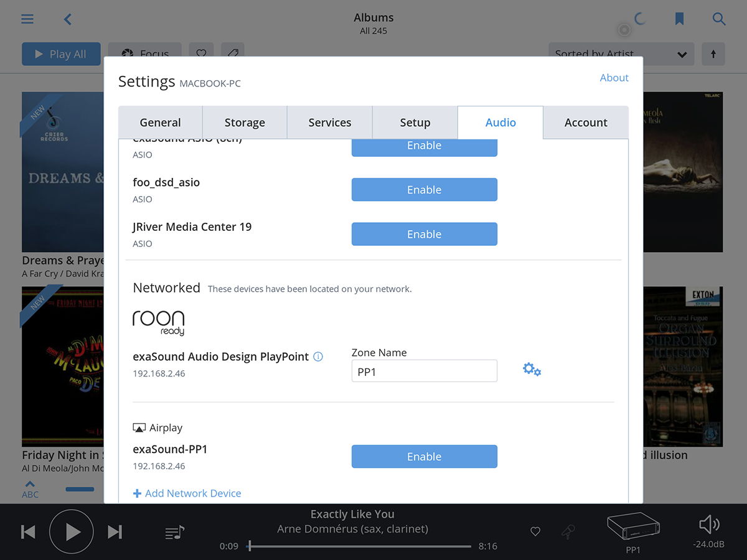Open the ABC alphabet jump control

30,490
